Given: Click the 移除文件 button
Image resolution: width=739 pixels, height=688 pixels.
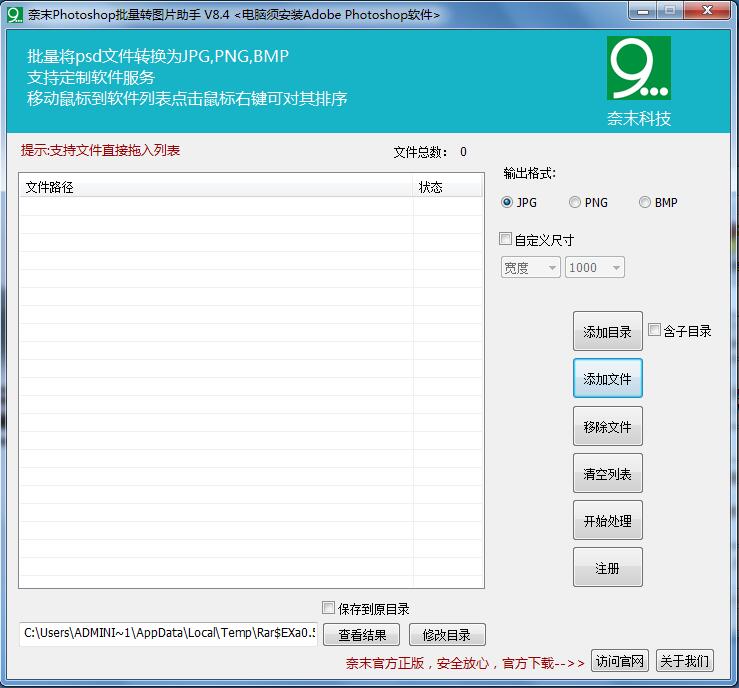Looking at the screenshot, I should (608, 426).
